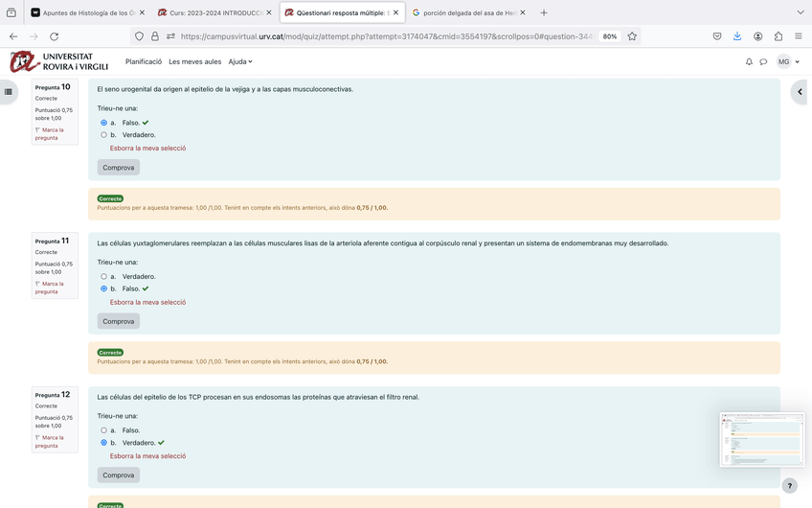The width and height of the screenshot is (812, 508).
Task: Flag question 10 with Marca la pregunta
Action: [x=49, y=134]
